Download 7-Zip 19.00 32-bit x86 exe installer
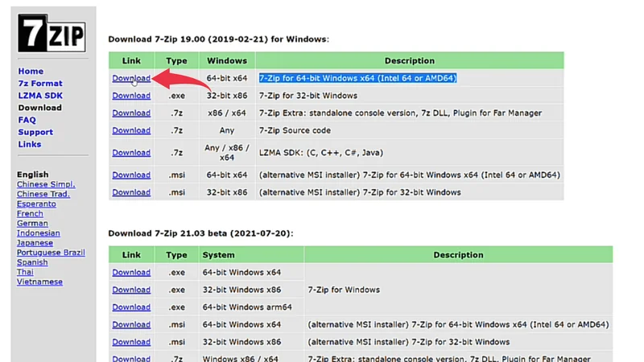 [x=131, y=96]
